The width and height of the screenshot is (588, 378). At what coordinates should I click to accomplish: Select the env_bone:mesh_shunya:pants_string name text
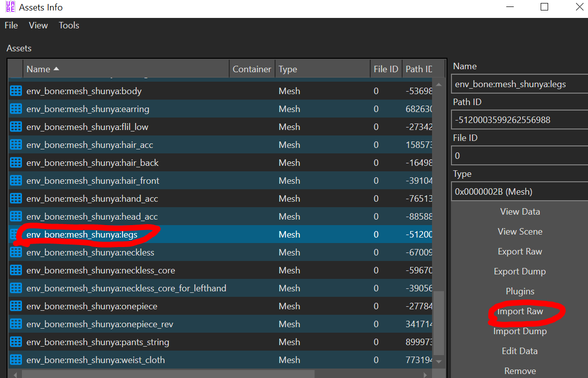pos(98,343)
